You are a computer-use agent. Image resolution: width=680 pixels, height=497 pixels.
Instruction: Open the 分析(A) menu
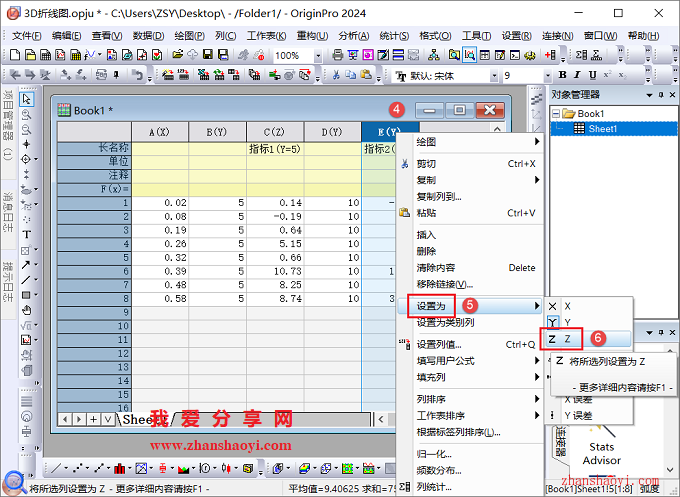pyautogui.click(x=354, y=36)
